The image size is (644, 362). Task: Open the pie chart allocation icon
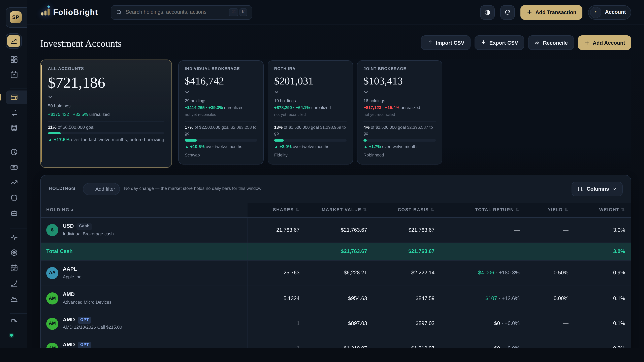[14, 152]
